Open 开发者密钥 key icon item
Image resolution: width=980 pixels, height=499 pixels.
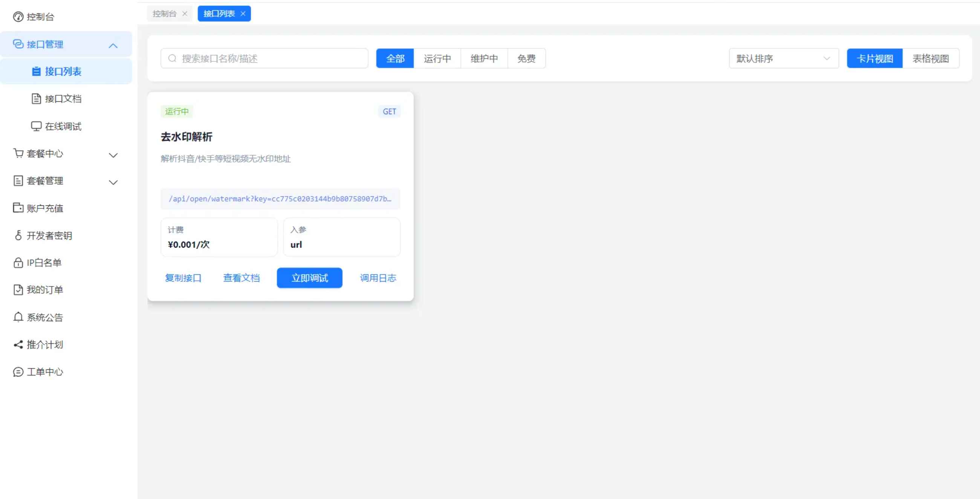tap(18, 235)
